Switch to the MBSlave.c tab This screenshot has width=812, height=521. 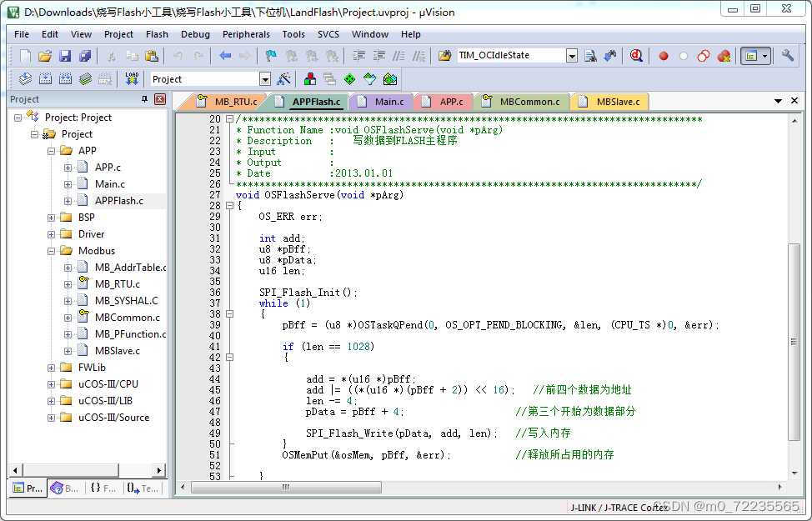pos(610,102)
